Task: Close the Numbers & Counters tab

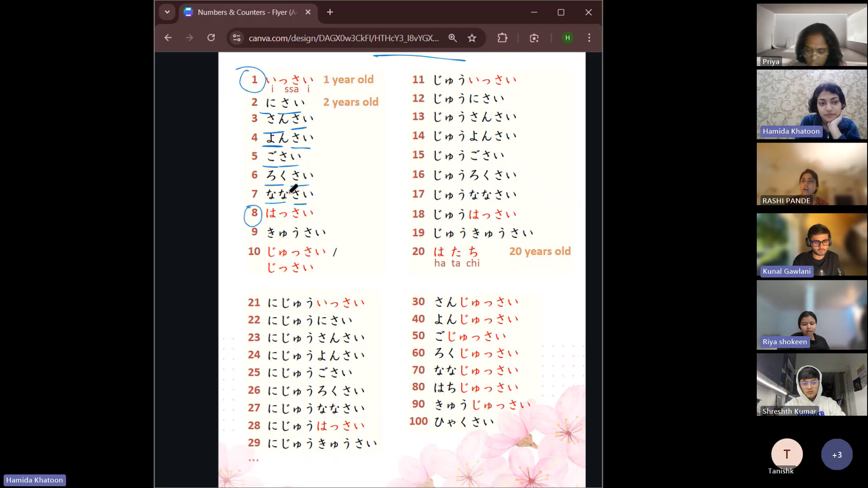Action: point(308,12)
